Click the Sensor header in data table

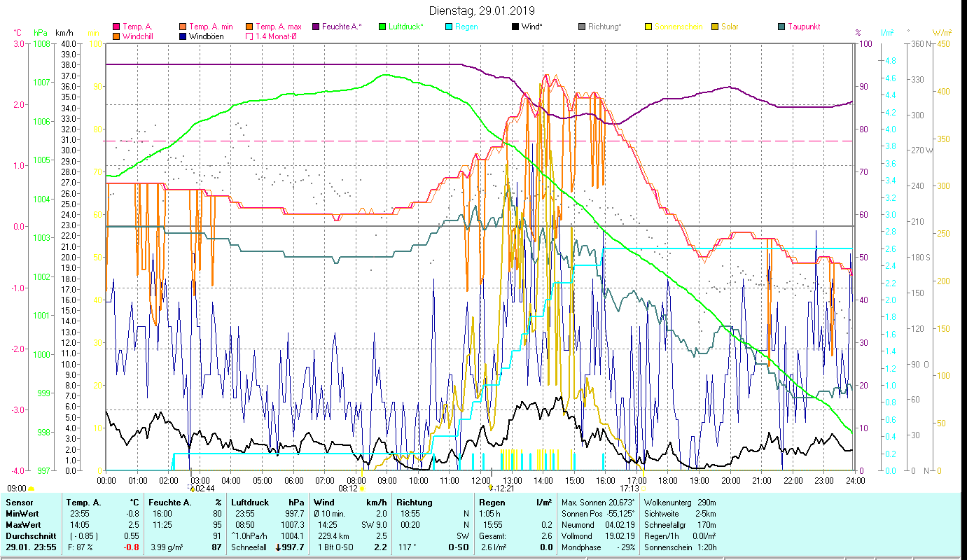click(x=19, y=503)
